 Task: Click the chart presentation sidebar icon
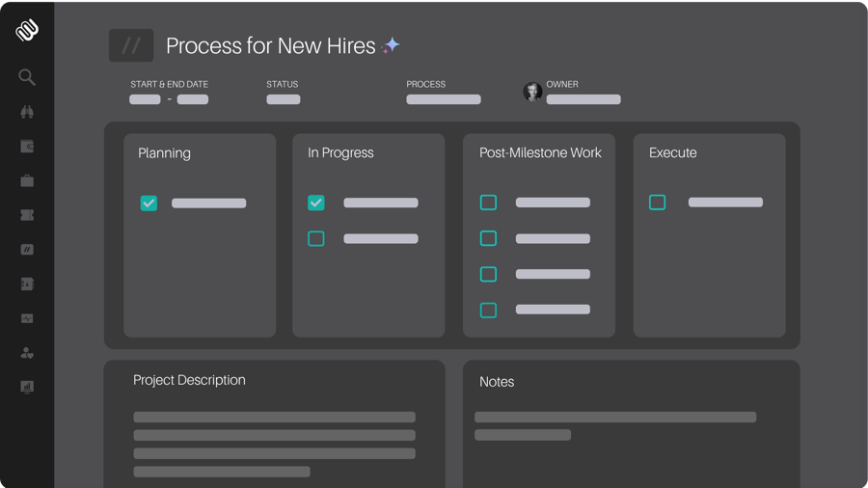coord(27,387)
